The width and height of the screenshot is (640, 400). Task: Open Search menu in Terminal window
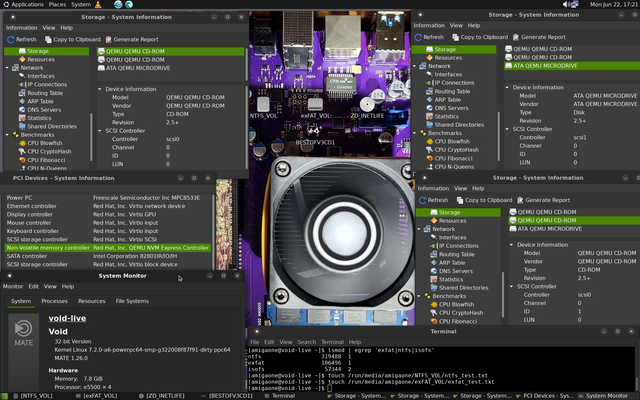pyautogui.click(x=307, y=342)
